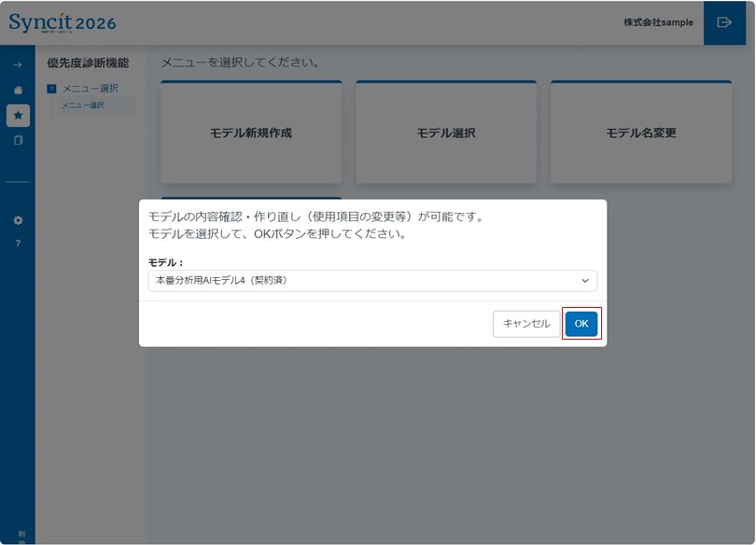The image size is (756, 545).
Task: Click the モデル名変更 tile
Action: coord(640,131)
